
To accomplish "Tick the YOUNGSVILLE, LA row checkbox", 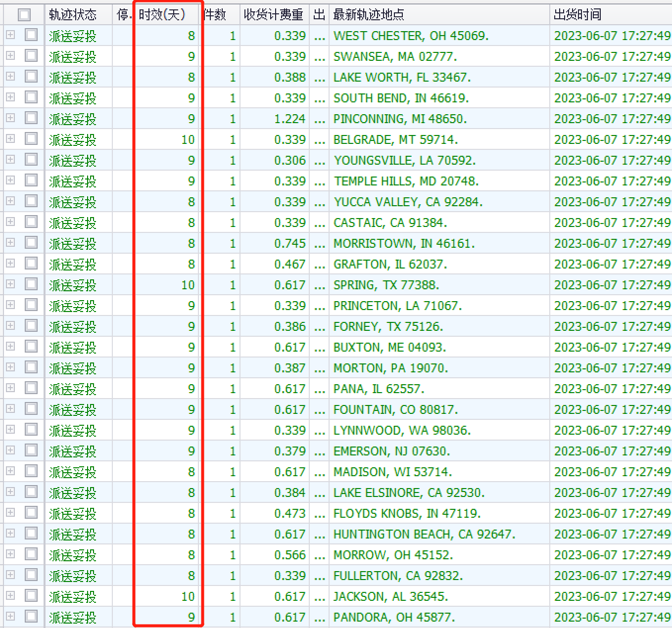I will click(31, 159).
